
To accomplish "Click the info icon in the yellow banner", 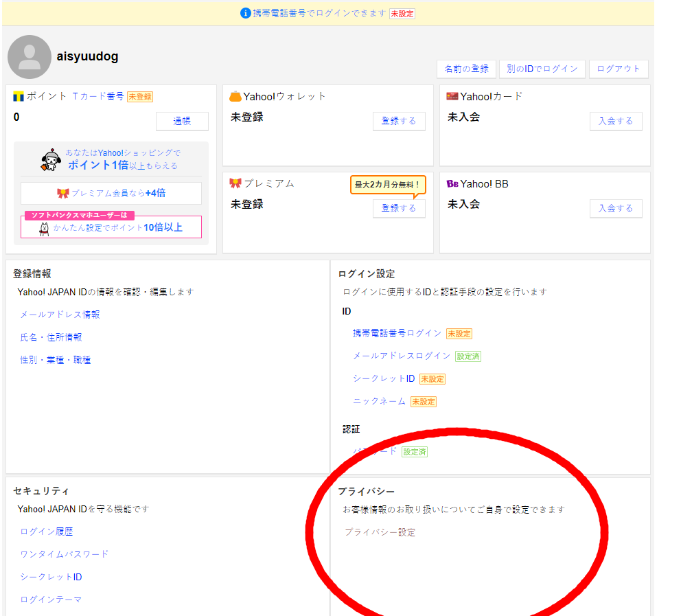I will 245,14.
